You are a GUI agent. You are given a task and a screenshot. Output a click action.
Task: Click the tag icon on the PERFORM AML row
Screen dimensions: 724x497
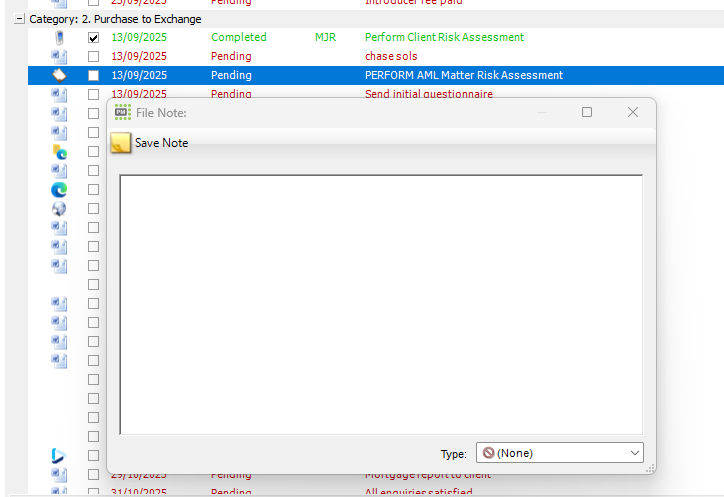[x=59, y=75]
